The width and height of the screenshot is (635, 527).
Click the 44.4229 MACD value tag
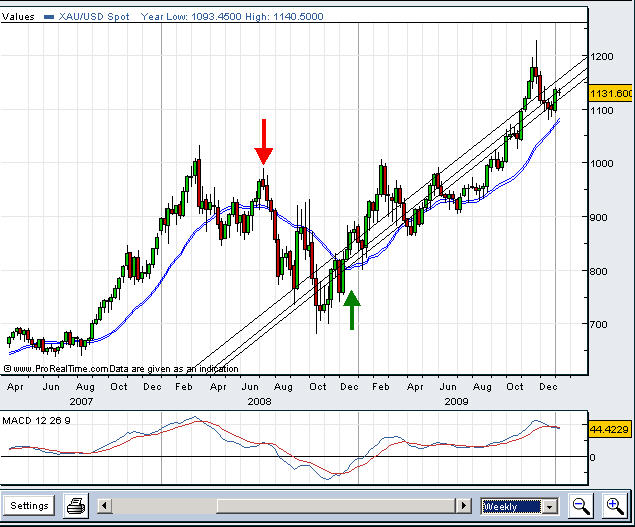609,429
